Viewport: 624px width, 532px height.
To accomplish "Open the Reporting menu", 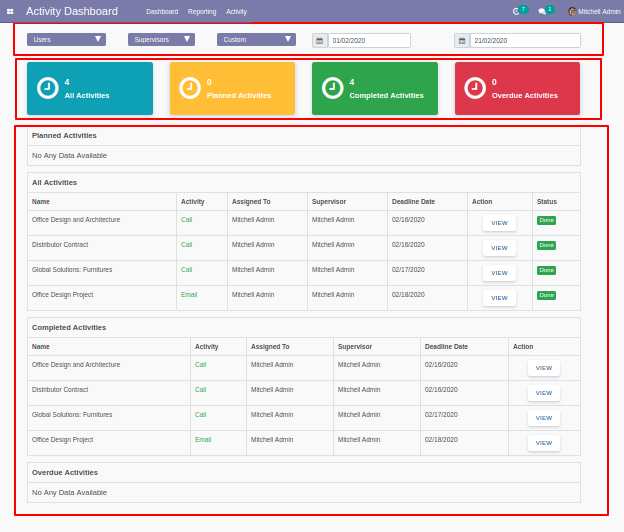I will (x=202, y=12).
